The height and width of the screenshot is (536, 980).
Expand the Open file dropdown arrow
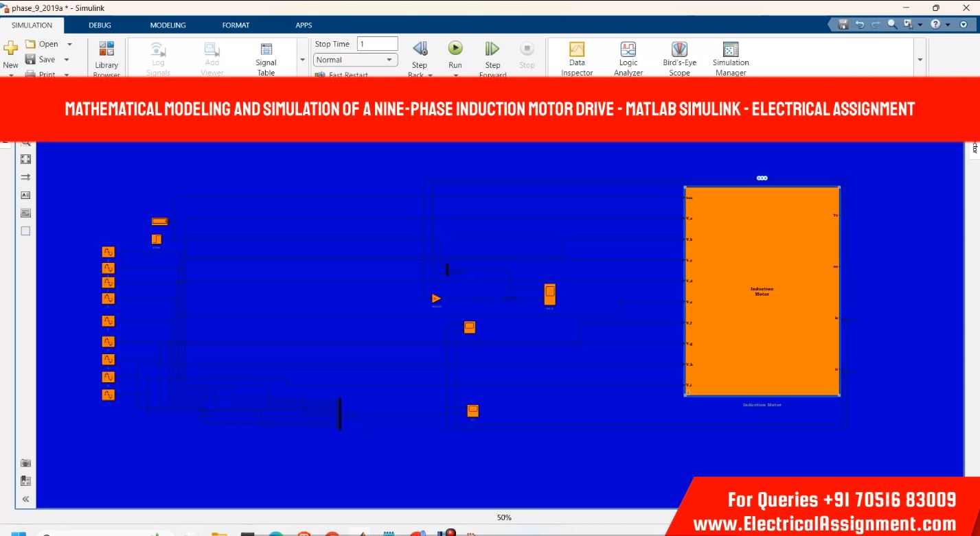pyautogui.click(x=69, y=44)
